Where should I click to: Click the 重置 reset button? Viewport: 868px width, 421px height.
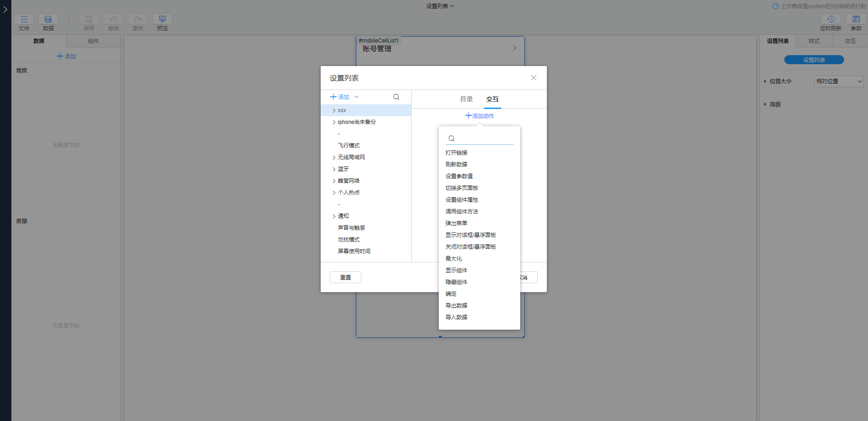pos(345,277)
